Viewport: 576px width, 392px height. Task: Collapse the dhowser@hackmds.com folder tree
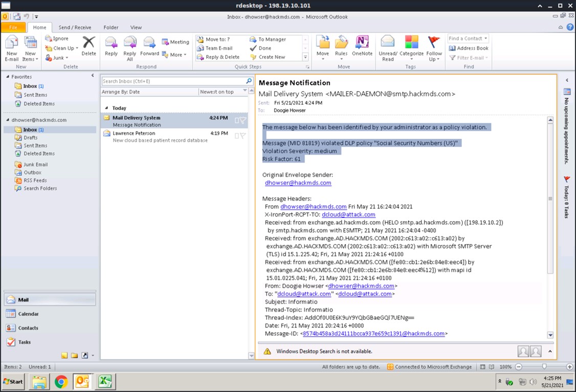pyautogui.click(x=8, y=120)
